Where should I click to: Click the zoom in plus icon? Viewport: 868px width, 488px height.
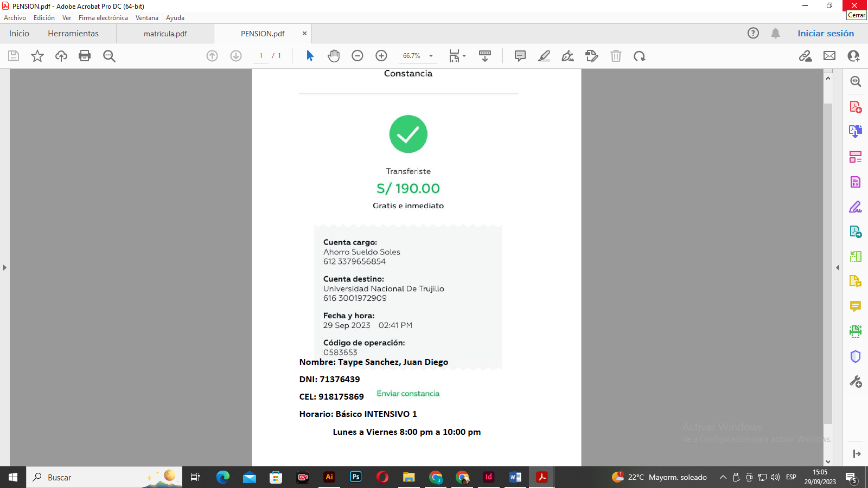(381, 56)
